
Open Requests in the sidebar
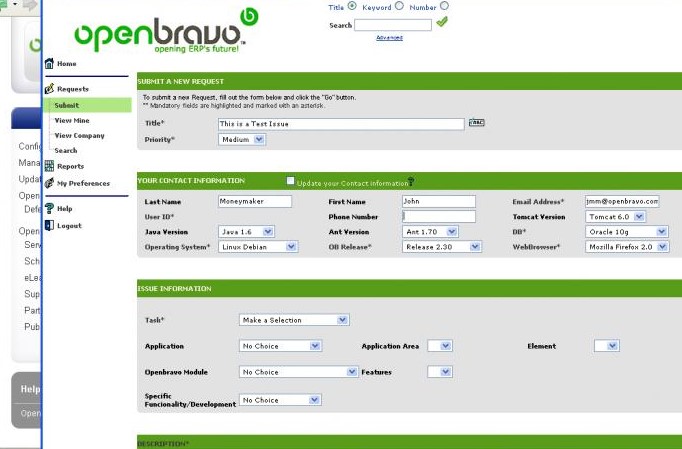pyautogui.click(x=73, y=89)
